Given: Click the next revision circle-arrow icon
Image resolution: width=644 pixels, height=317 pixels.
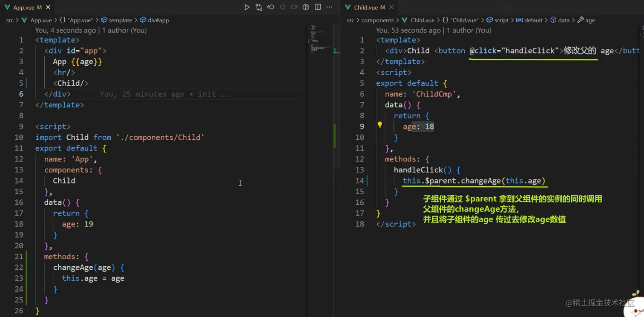Looking at the screenshot, I should click(x=294, y=7).
